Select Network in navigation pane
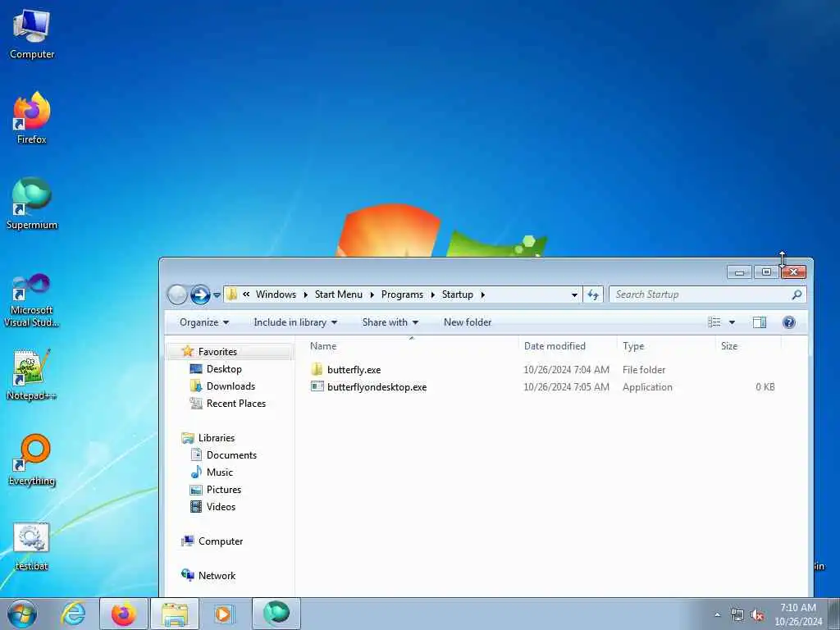Screen dimensions: 840x630 coord(217,575)
